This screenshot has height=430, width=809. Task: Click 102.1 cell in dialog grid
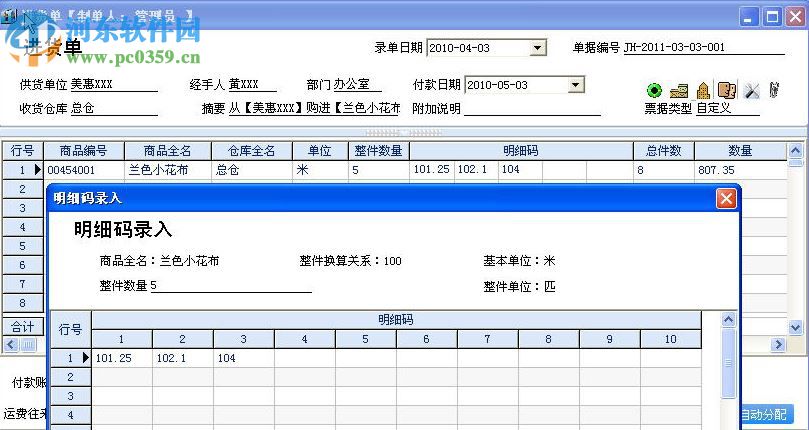coord(183,358)
